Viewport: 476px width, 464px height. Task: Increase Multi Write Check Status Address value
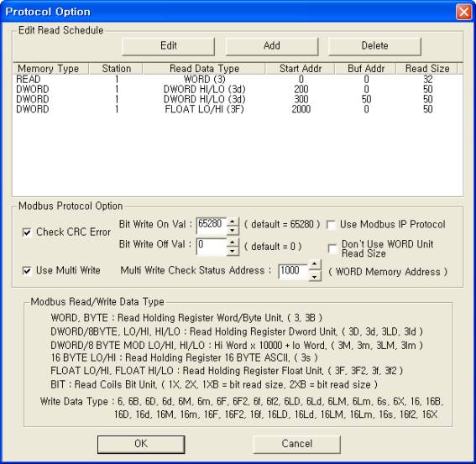[315, 264]
